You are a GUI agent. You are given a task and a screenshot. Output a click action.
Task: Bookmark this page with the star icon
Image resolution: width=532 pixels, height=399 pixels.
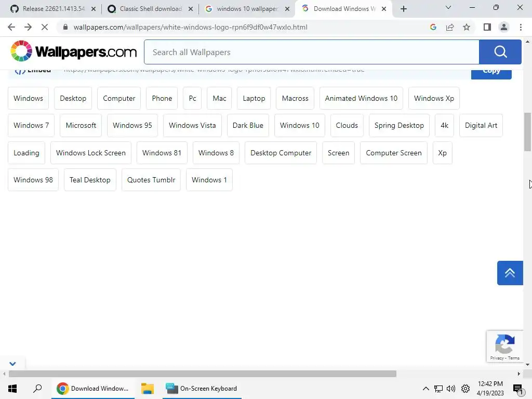(x=467, y=27)
